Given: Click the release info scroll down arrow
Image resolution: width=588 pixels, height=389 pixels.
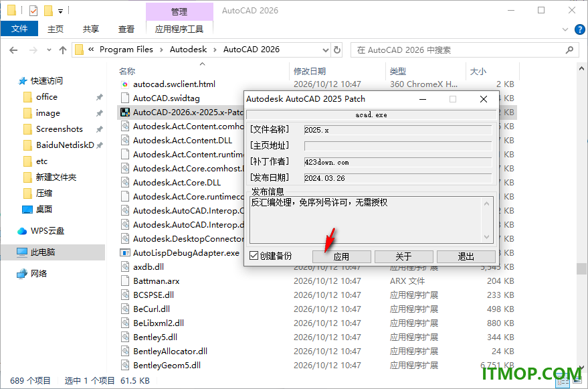Looking at the screenshot, I should point(486,237).
